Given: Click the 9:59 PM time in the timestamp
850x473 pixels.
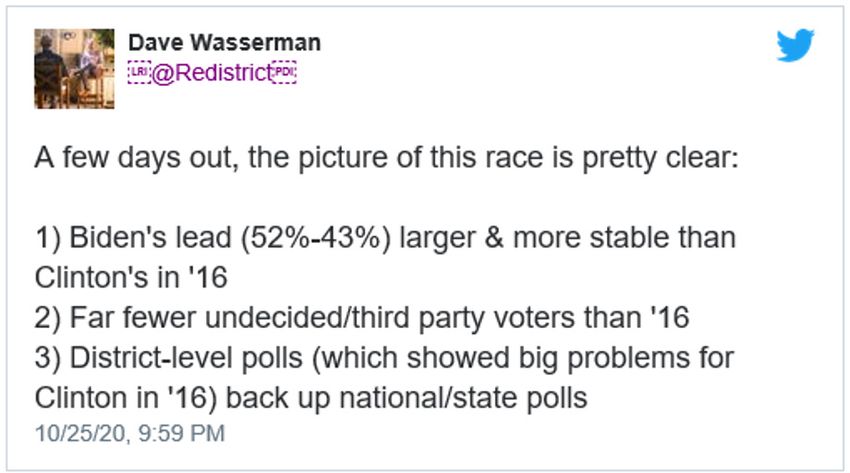Looking at the screenshot, I should click(181, 433).
